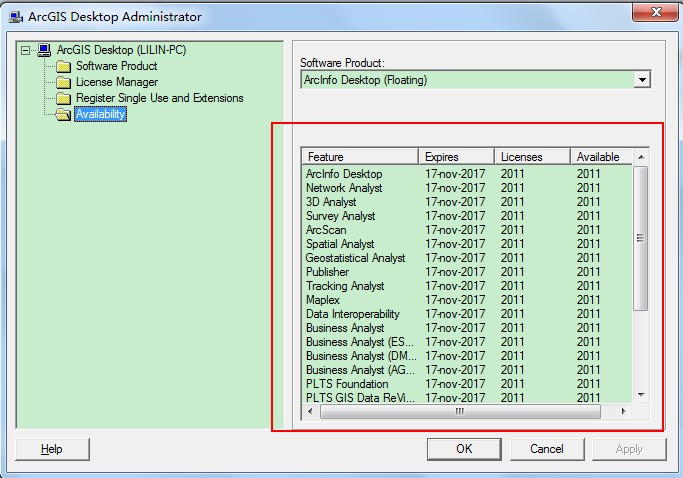Screen dimensions: 683x478
Task: Click the Help button
Action: point(52,449)
